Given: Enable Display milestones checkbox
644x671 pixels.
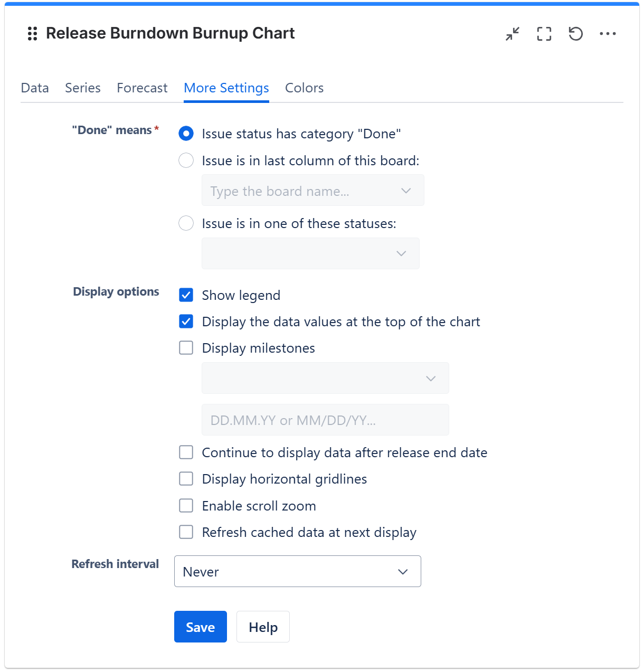Looking at the screenshot, I should point(186,348).
